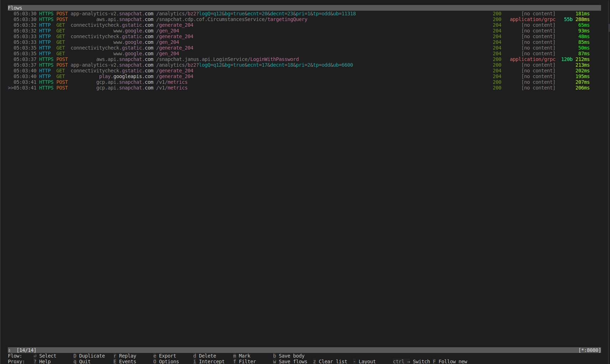Viewport: 610px width, 364px height.
Task: Click the Export shortcut
Action: pos(167,356)
